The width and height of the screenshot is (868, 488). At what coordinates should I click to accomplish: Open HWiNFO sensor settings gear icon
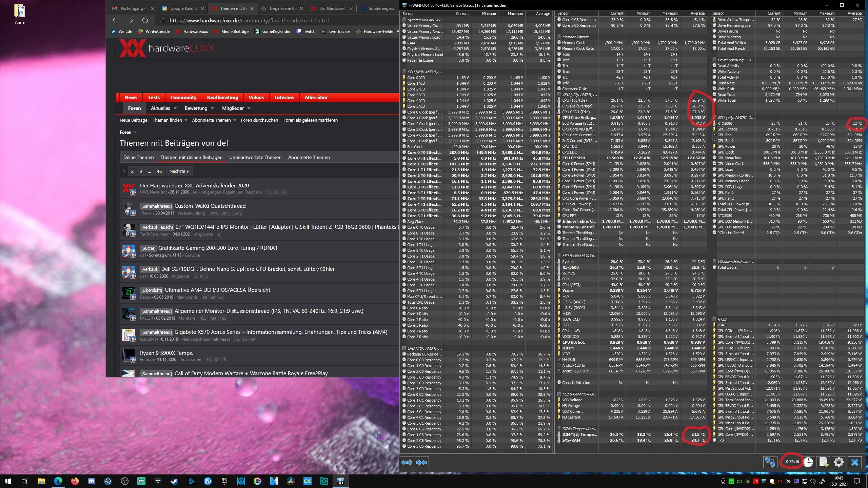pyautogui.click(x=839, y=462)
